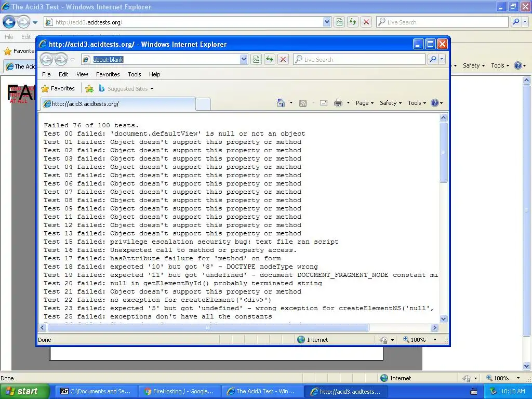Image resolution: width=532 pixels, height=399 pixels.
Task: Click Home icon in popup command bar
Action: pos(281,103)
